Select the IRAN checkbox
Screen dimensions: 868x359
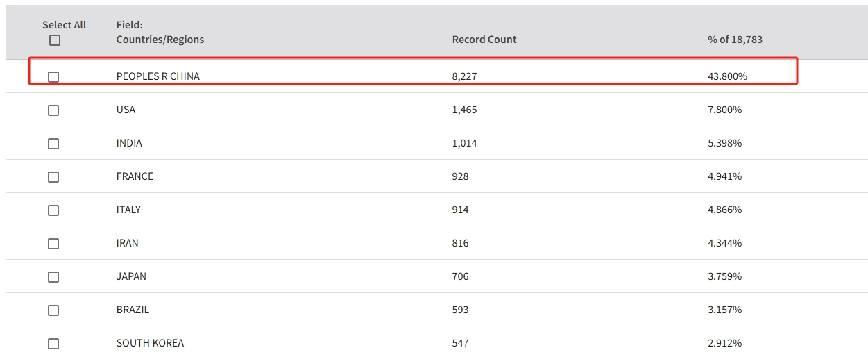tap(53, 244)
